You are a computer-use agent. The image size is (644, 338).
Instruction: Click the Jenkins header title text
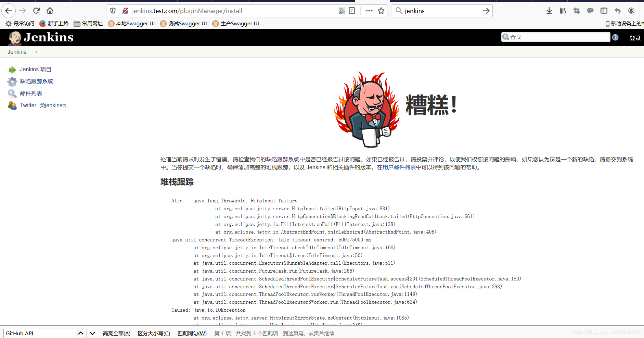[x=49, y=37]
